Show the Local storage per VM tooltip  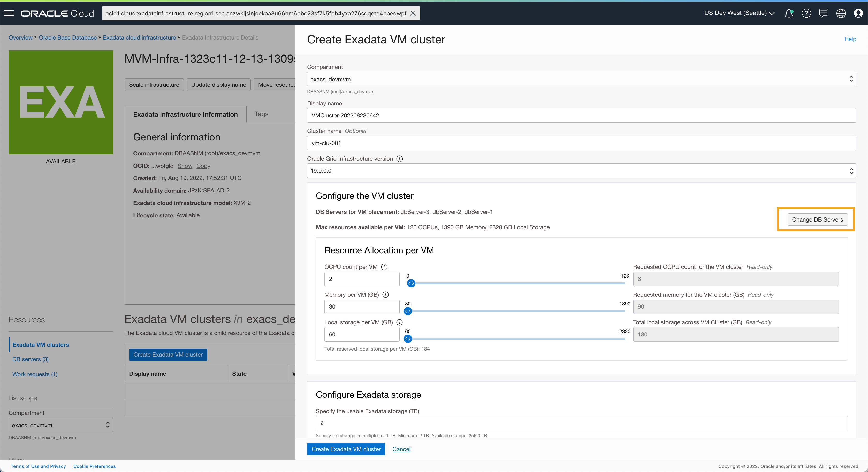pyautogui.click(x=400, y=322)
